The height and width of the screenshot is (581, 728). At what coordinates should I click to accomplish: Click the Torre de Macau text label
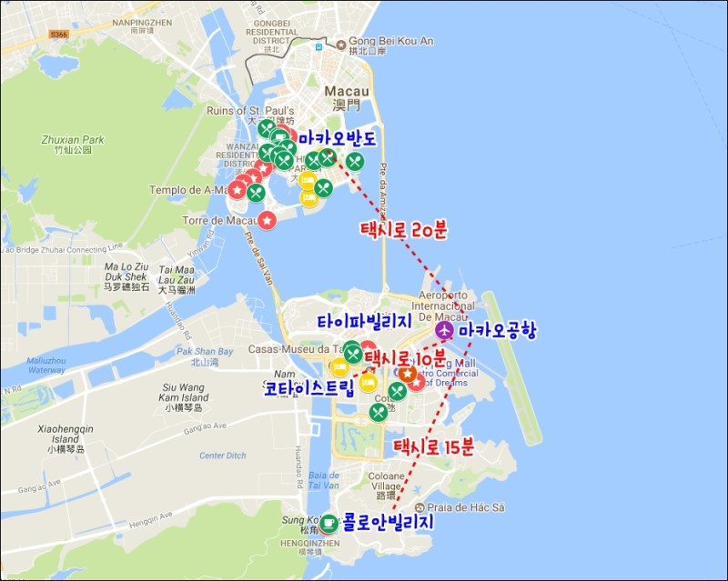pos(219,220)
